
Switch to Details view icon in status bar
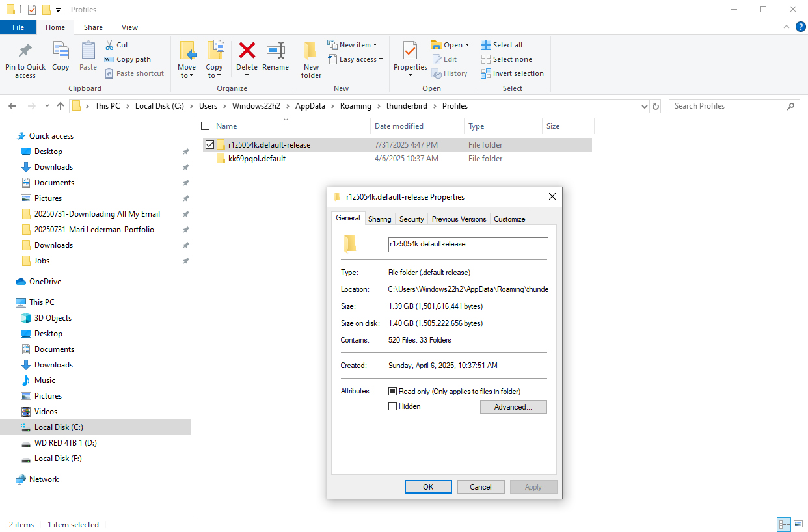pos(784,524)
